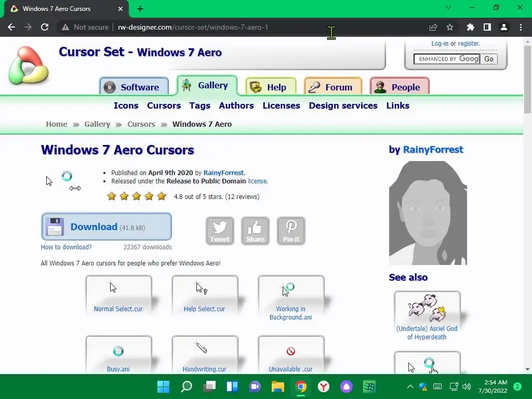This screenshot has width=532, height=399.
Task: Click the Google search input field
Action: pos(447,59)
